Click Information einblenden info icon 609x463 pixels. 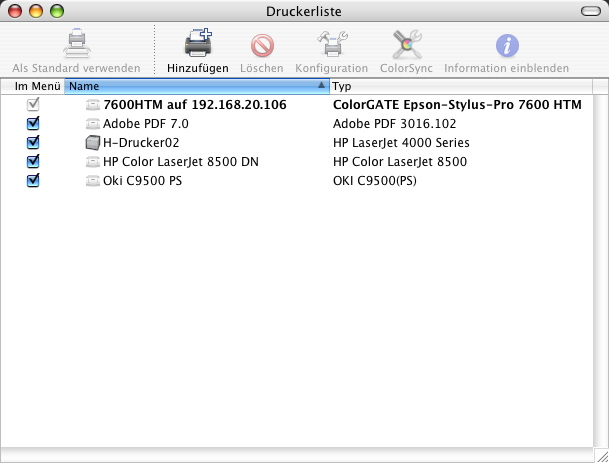point(507,45)
